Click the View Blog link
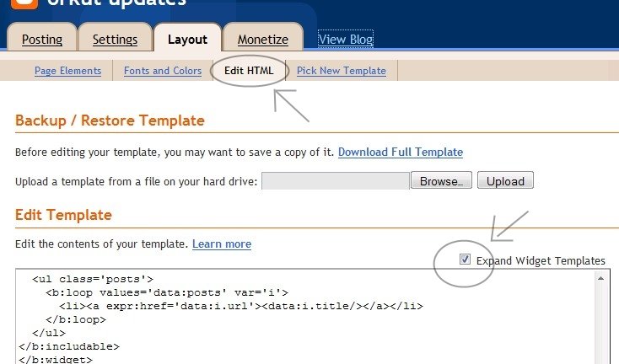This screenshot has height=364, width=619. click(346, 39)
